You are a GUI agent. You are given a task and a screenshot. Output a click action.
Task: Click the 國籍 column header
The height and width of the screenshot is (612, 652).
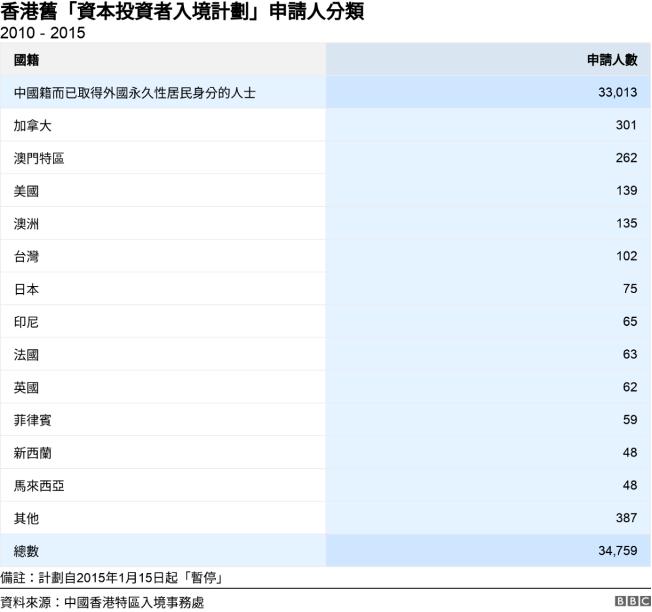[x=27, y=60]
